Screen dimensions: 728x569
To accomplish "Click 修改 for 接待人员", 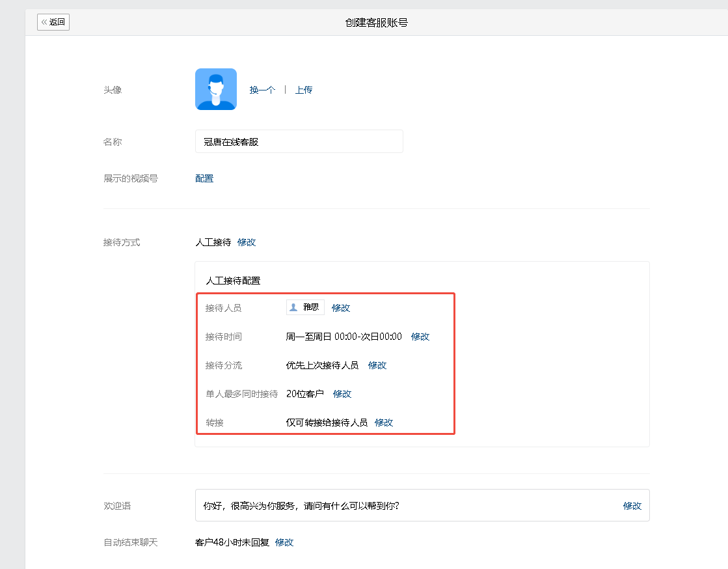I will click(341, 308).
